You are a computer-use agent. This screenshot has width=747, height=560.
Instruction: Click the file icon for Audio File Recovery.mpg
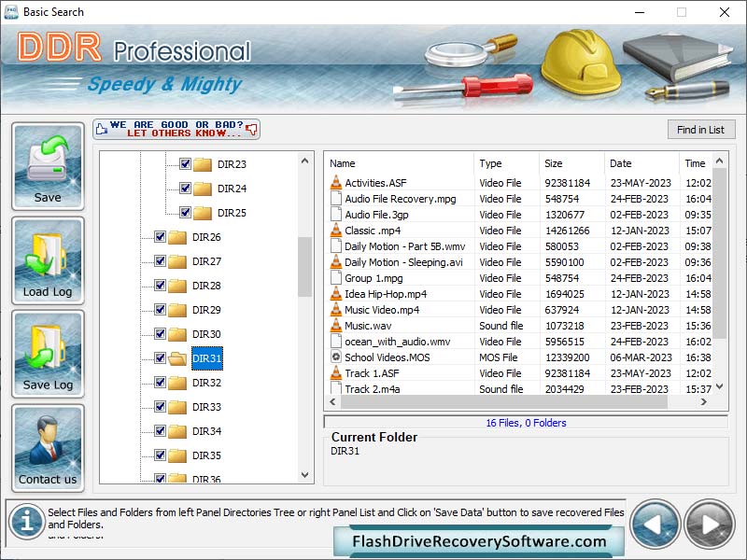[x=336, y=198]
